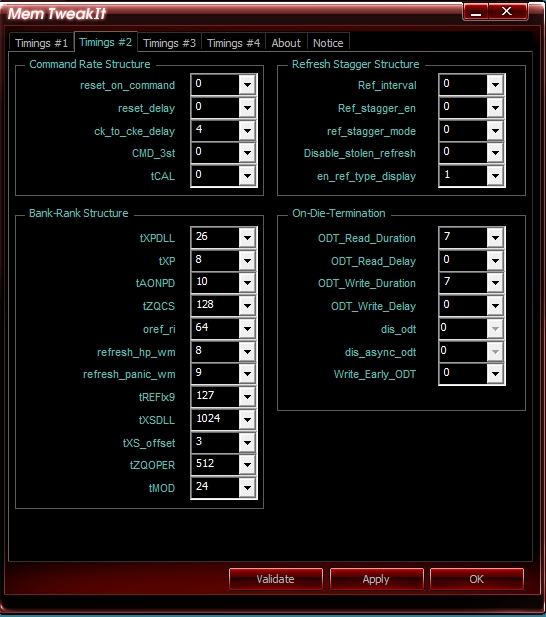The width and height of the screenshot is (546, 617).
Task: Open the refresh_hp_wm dropdown arrow
Action: point(247,351)
